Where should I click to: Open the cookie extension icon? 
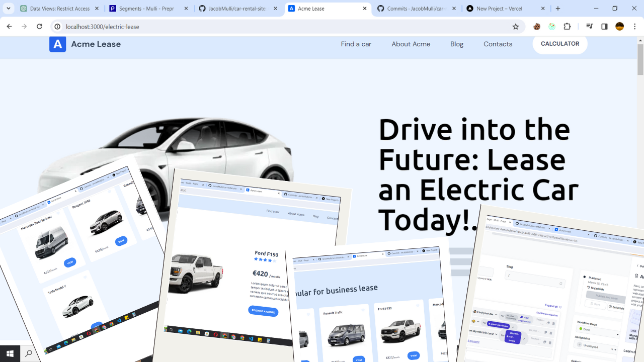[537, 27]
